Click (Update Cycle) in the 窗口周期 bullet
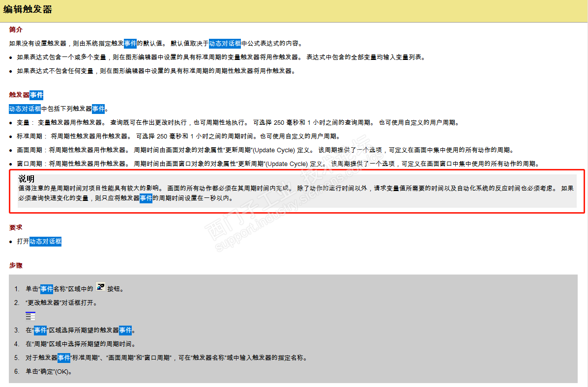588x387 pixels. [287, 164]
